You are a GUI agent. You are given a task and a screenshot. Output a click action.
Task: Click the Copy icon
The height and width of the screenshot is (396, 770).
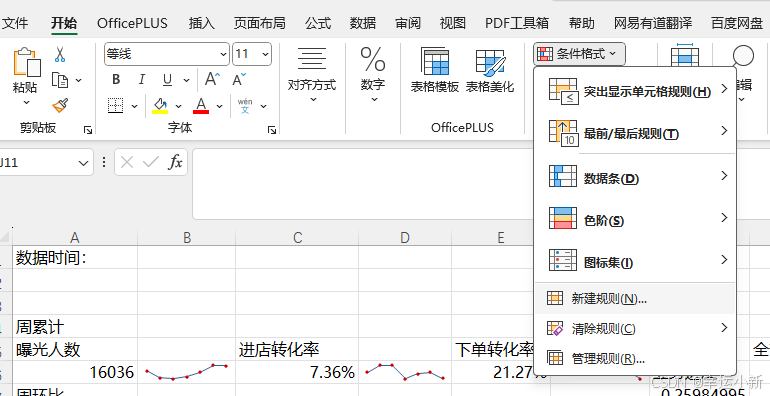click(60, 80)
